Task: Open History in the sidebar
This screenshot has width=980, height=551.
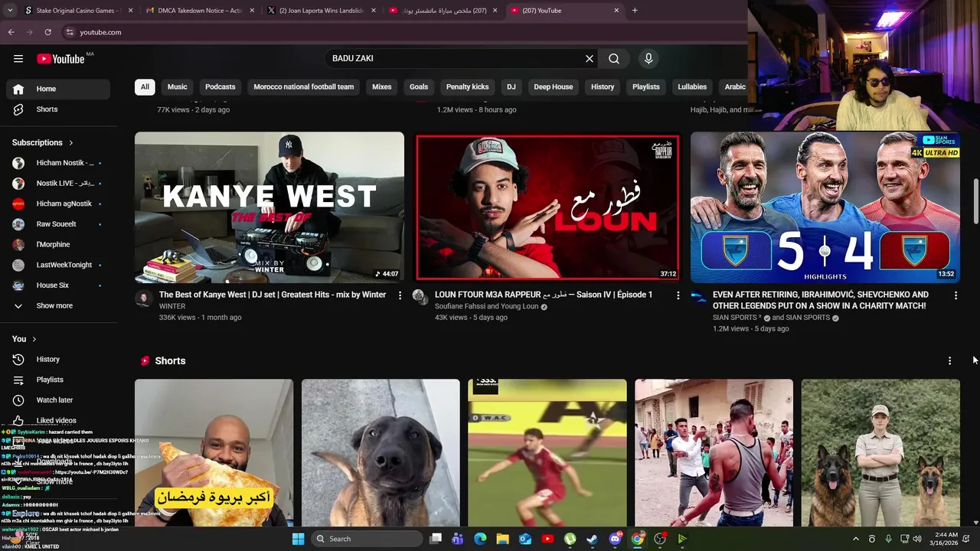Action: [58, 359]
